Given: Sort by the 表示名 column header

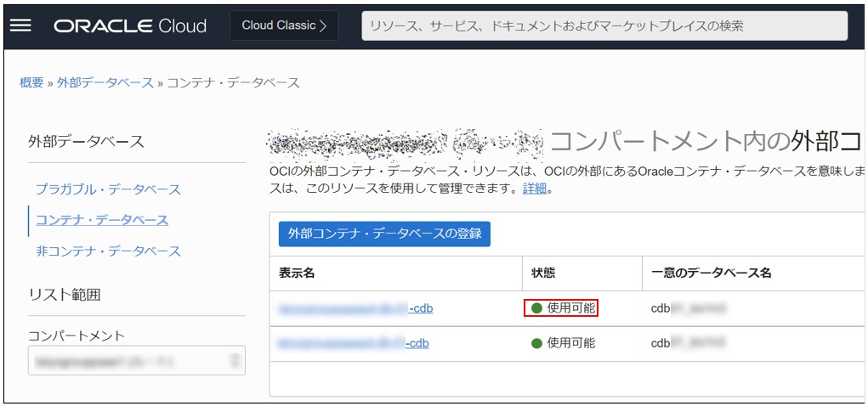Looking at the screenshot, I should (297, 273).
